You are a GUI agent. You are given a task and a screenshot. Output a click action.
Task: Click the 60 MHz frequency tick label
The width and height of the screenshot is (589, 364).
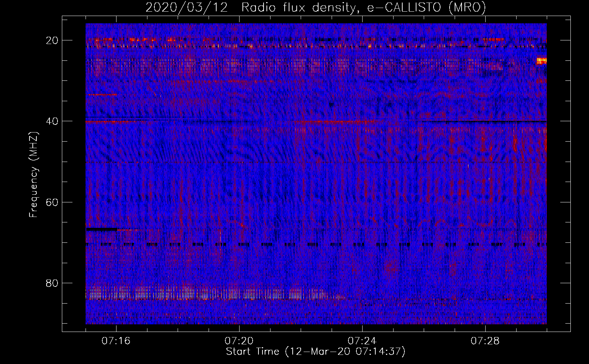52,202
